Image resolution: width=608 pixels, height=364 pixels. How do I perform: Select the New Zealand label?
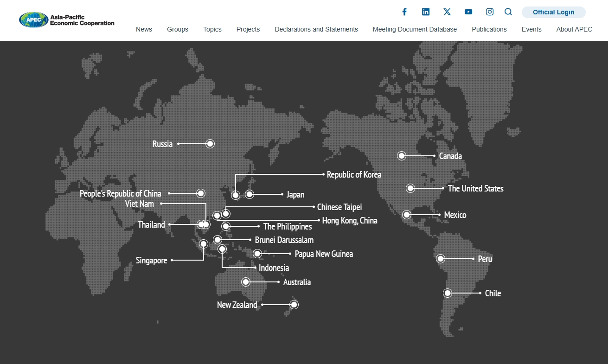pyautogui.click(x=237, y=305)
